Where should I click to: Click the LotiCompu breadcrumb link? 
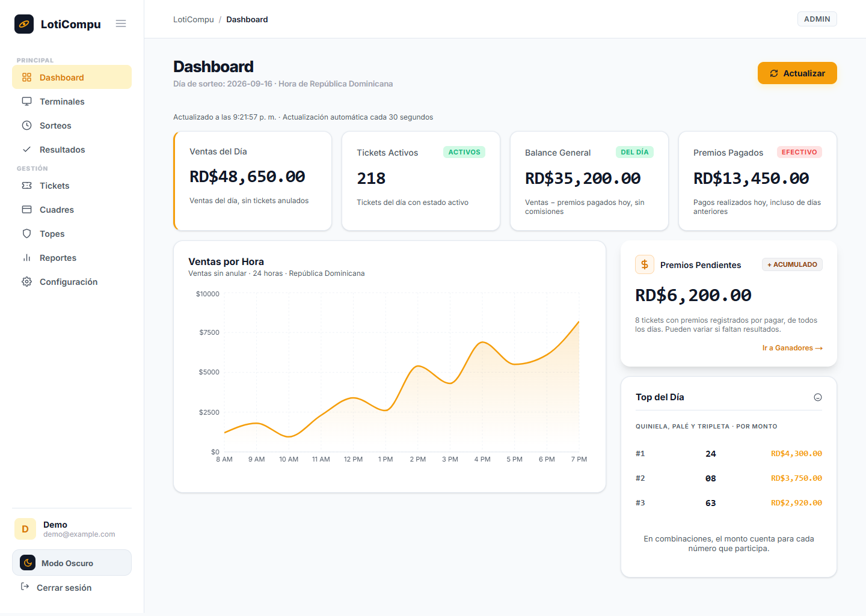point(194,19)
